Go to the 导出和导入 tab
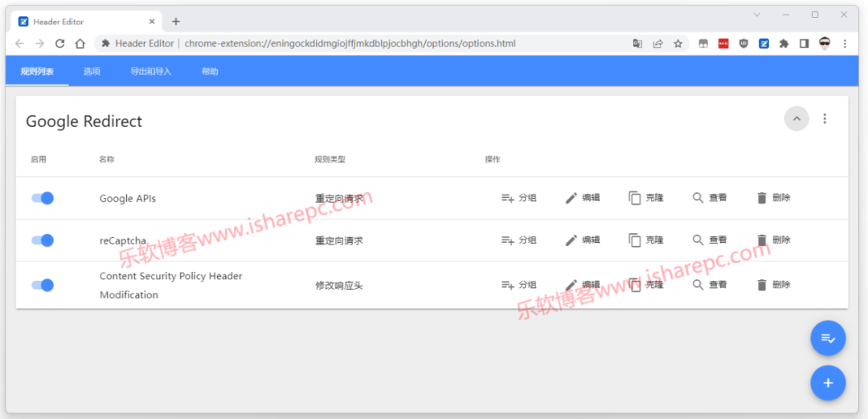 150,72
